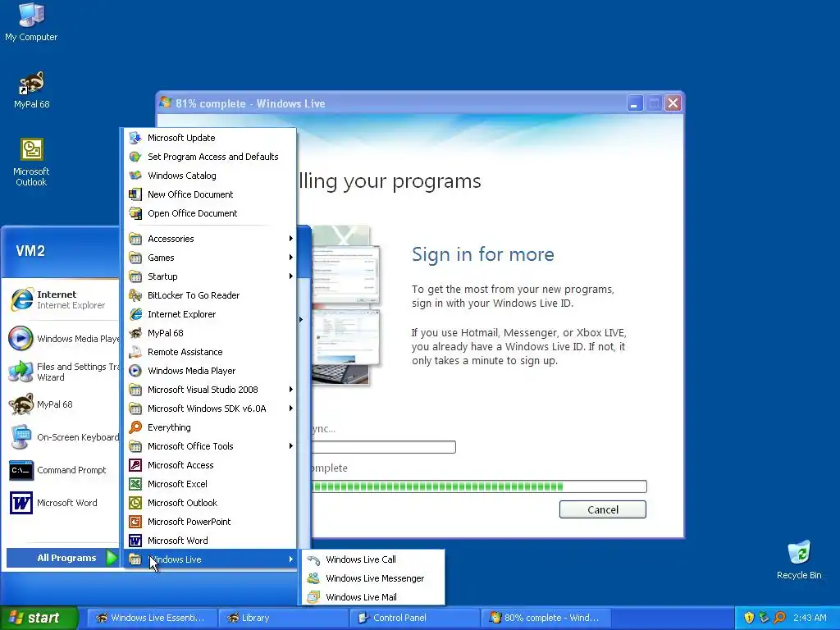840x630 pixels.
Task: Expand Microsoft Windows SDK v6.0A submenu arrow
Action: (291, 409)
